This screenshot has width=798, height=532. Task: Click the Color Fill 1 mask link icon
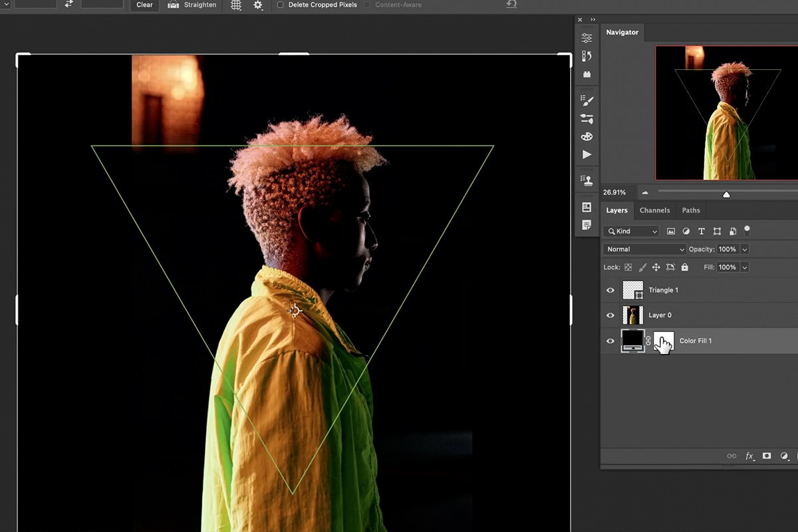(x=649, y=340)
